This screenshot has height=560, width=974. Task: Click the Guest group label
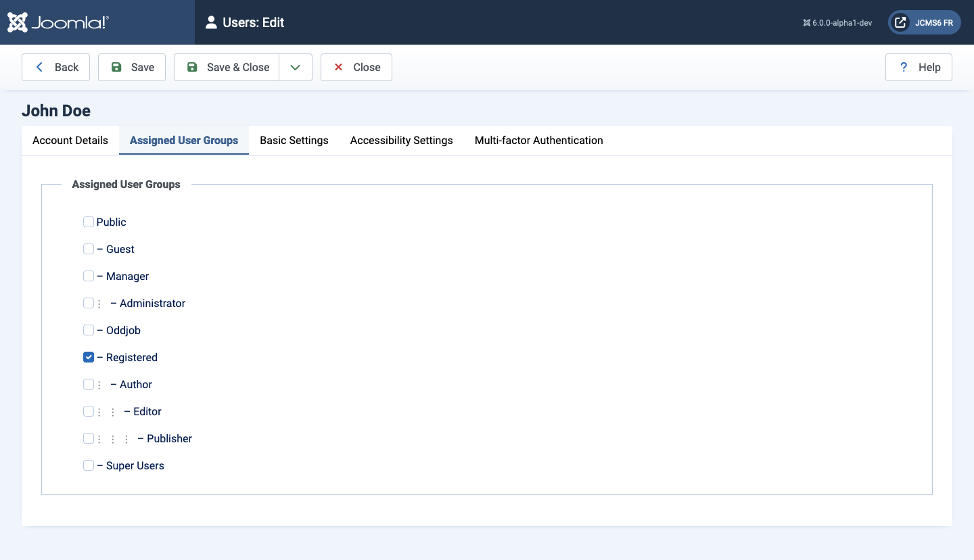click(116, 249)
